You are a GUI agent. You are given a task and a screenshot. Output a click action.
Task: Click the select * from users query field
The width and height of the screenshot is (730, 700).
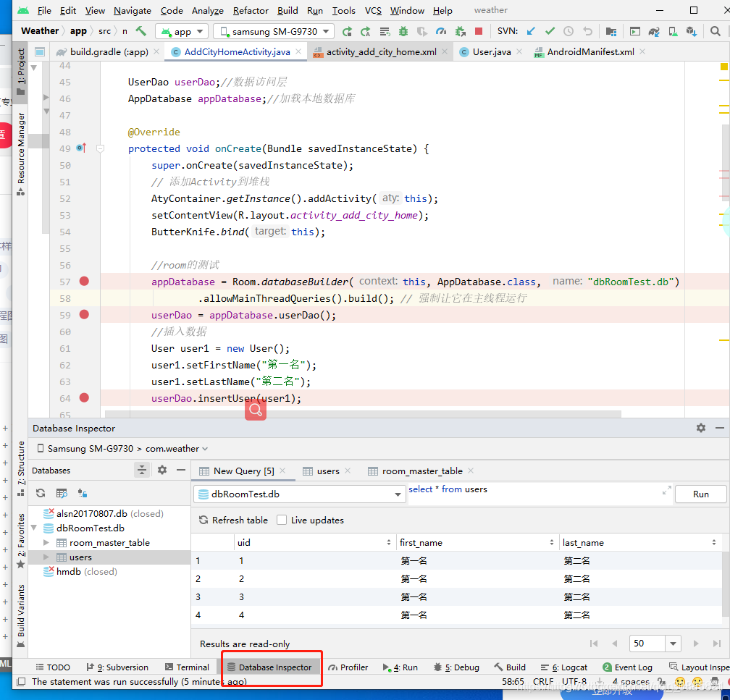tap(535, 493)
